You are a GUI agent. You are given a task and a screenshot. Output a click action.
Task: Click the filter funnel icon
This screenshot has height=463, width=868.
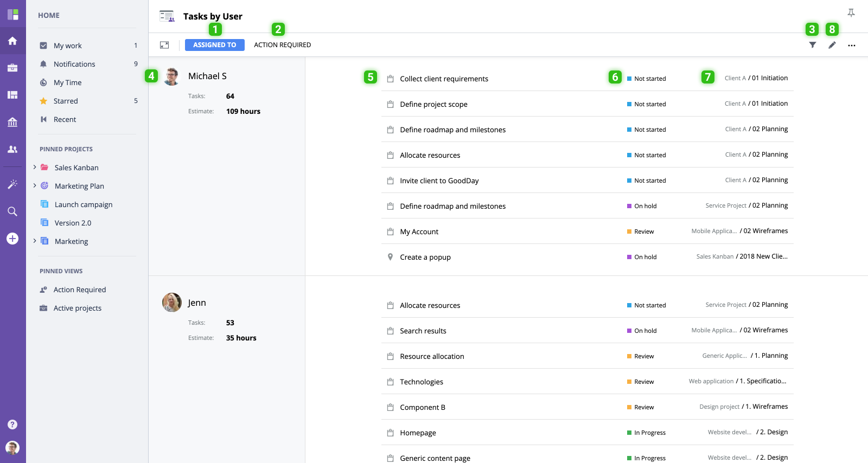pos(812,45)
